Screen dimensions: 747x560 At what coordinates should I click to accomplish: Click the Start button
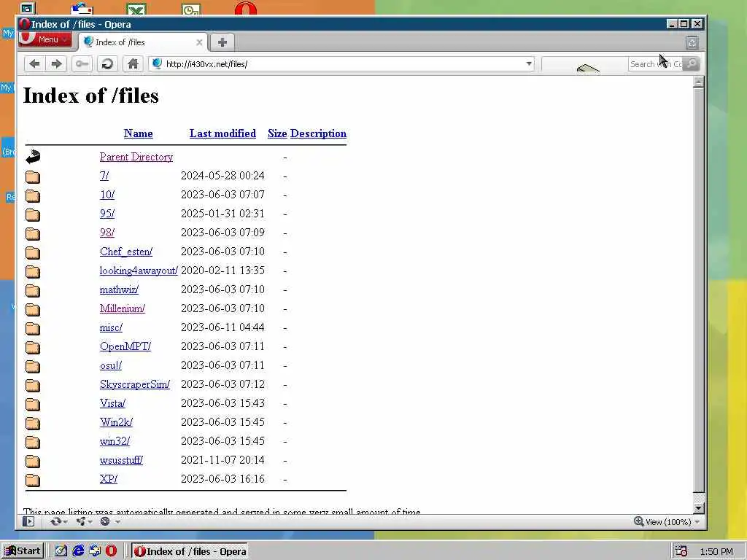[x=22, y=551]
